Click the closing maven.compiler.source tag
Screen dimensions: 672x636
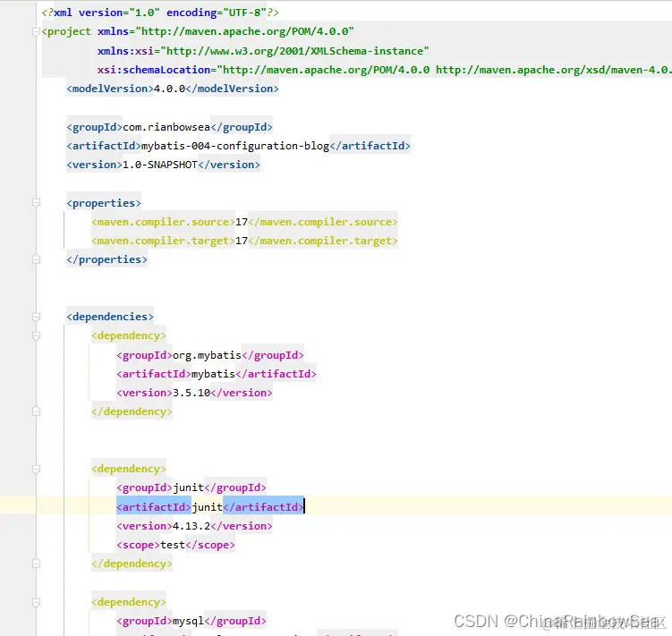pyautogui.click(x=323, y=222)
